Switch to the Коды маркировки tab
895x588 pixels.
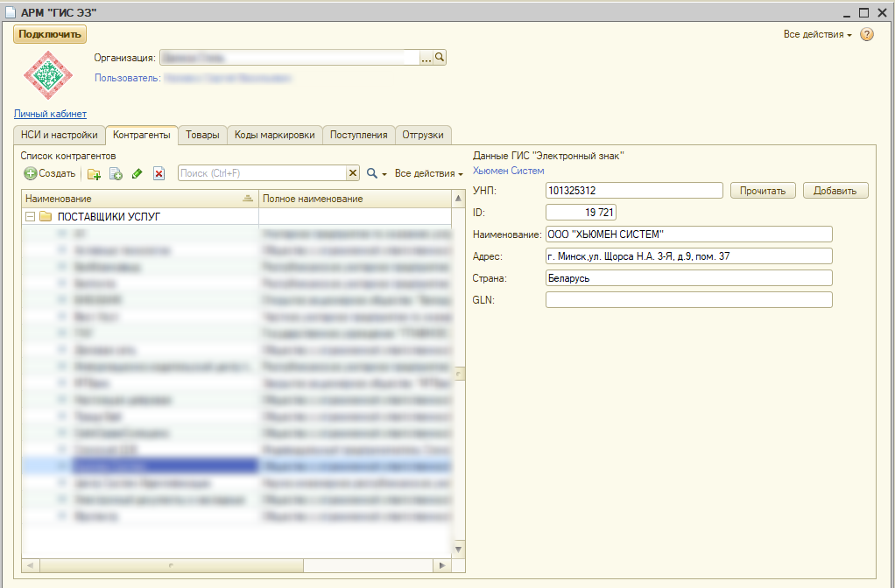tap(274, 135)
